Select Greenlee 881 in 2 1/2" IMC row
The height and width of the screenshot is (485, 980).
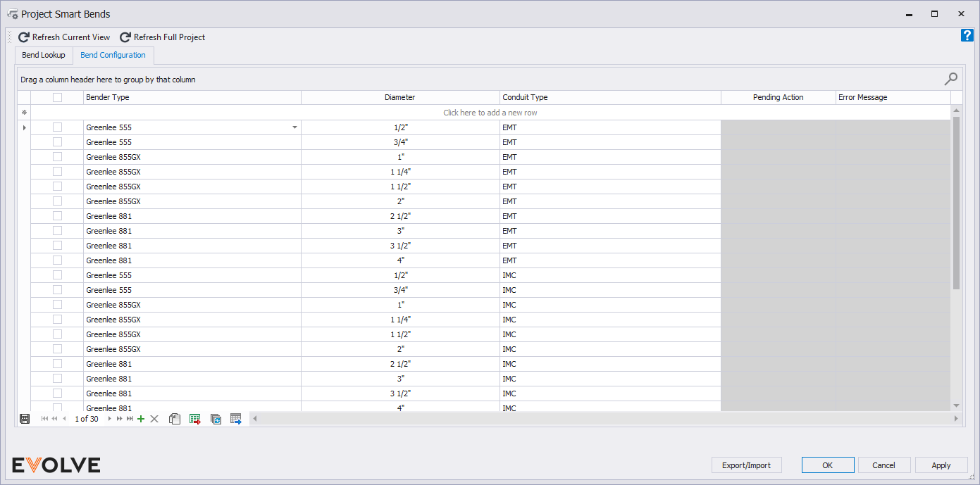click(x=192, y=364)
